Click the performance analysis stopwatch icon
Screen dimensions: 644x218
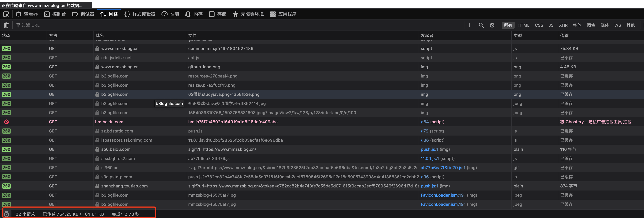click(x=7, y=214)
